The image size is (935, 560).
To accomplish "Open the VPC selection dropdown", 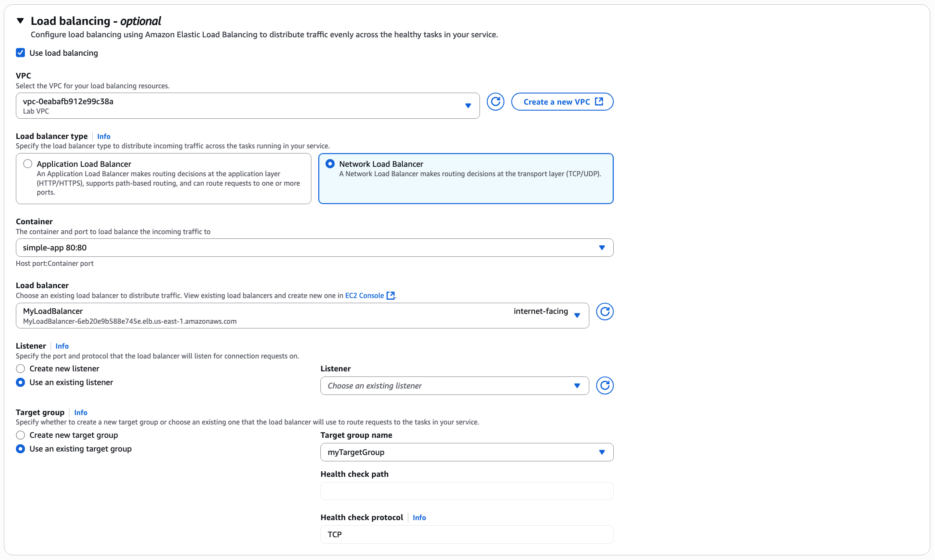I will tap(247, 106).
